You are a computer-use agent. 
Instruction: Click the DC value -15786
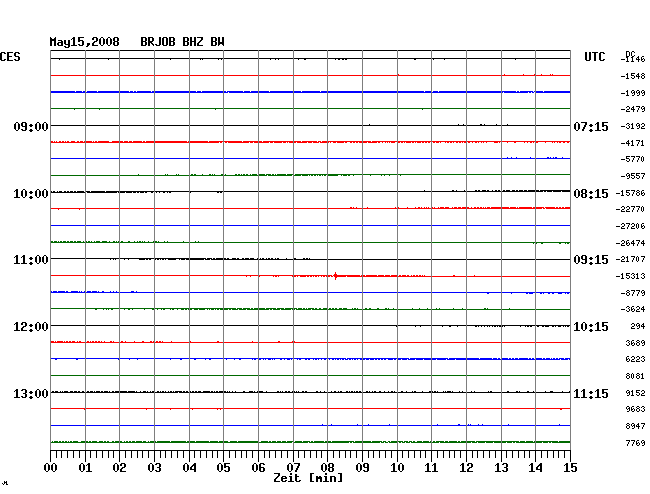coord(631,193)
